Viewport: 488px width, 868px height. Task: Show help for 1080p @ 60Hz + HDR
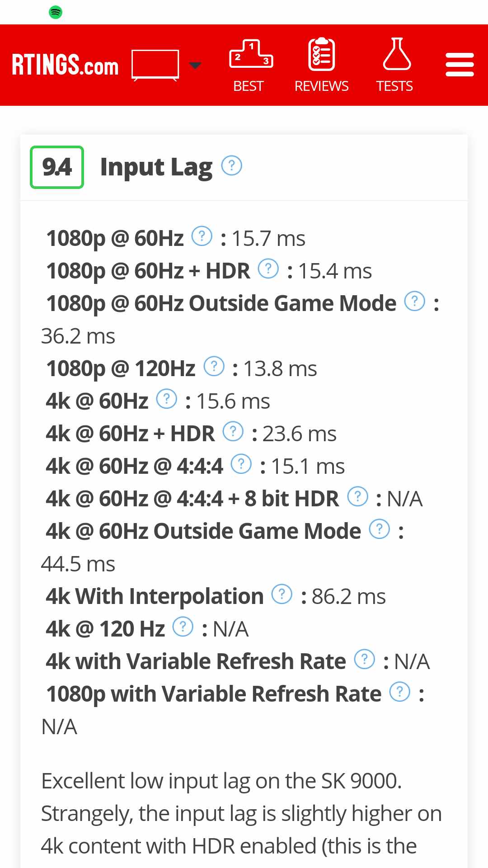(x=268, y=269)
